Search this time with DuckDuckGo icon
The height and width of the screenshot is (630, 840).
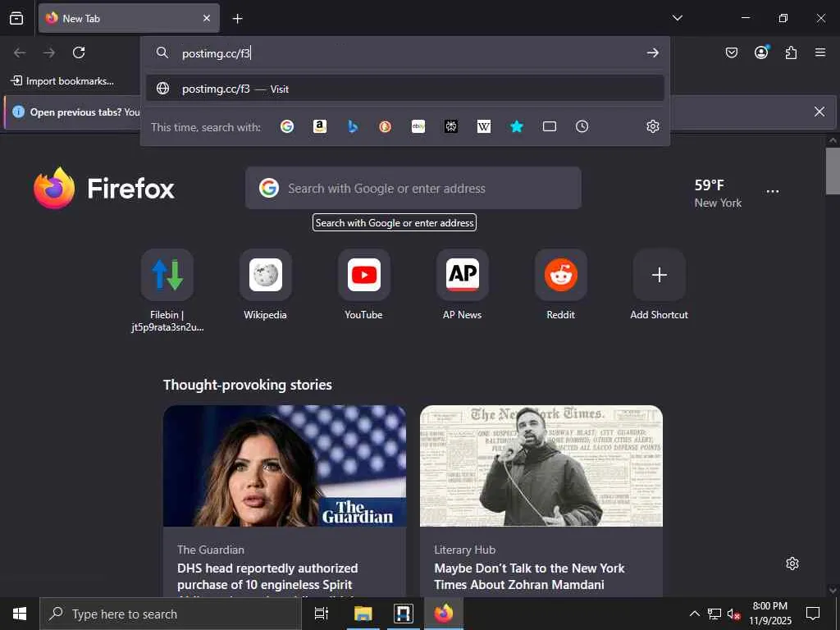coord(386,126)
